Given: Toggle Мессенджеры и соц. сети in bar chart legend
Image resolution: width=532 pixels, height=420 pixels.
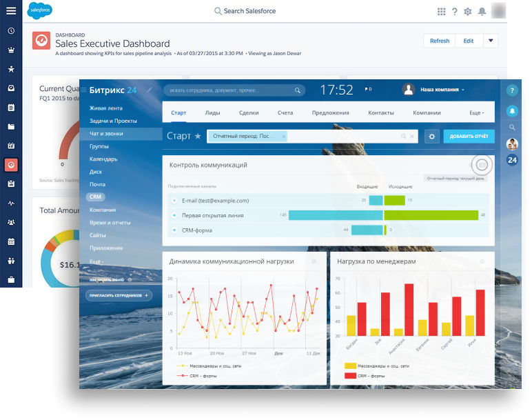Looking at the screenshot, I should (377, 366).
